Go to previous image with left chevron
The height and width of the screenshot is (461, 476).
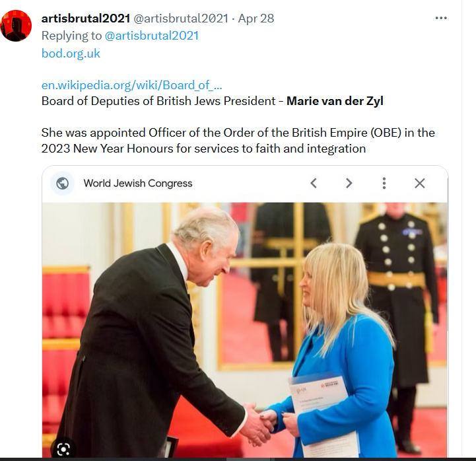314,183
